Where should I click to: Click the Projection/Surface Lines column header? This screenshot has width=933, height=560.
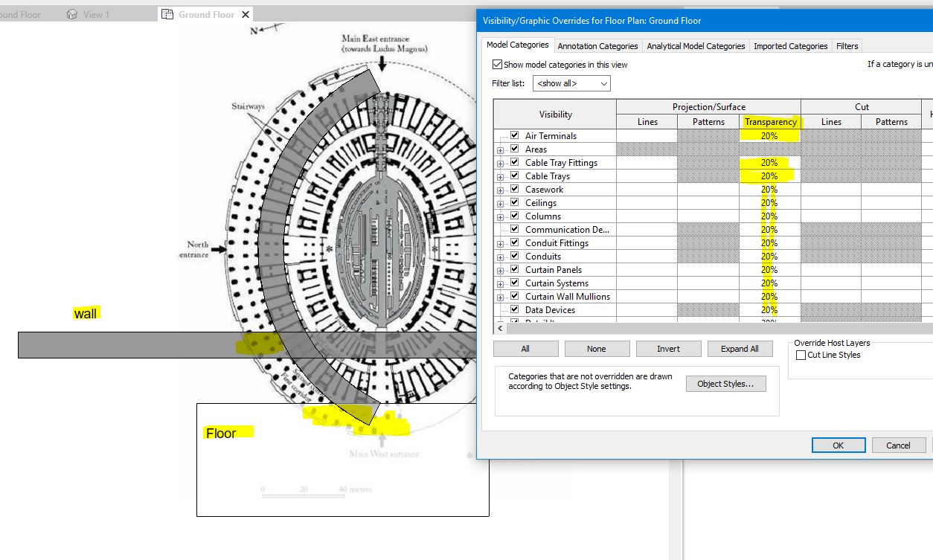[x=647, y=122]
